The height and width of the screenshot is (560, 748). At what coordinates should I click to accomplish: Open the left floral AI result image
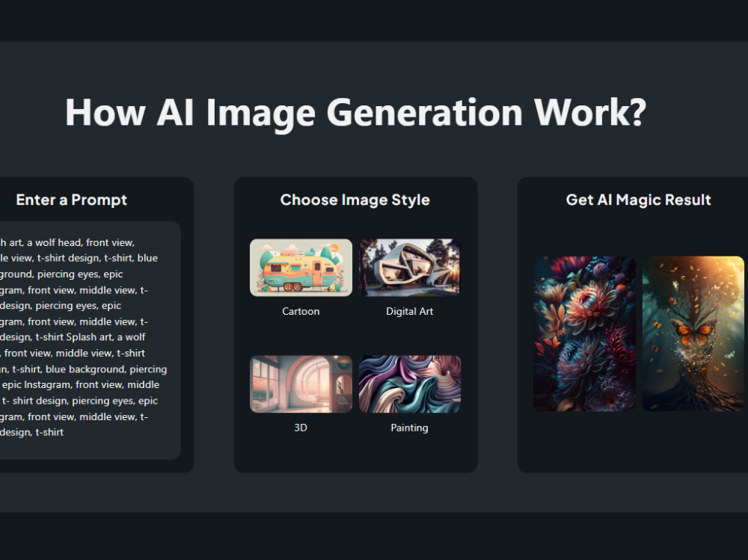pos(585,333)
